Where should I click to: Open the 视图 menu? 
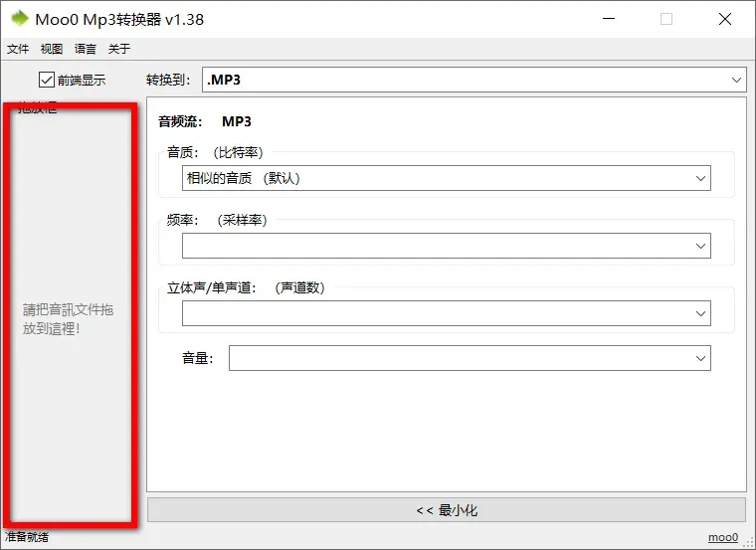coord(52,49)
